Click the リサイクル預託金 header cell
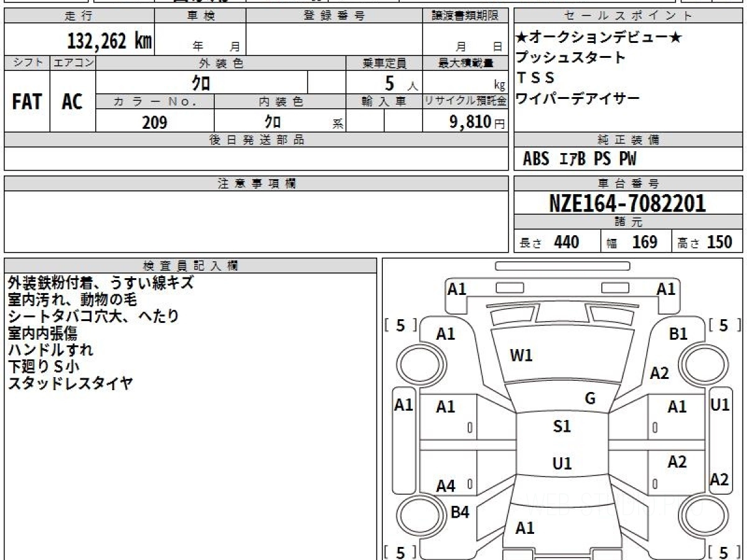747x560 pixels. (x=465, y=101)
